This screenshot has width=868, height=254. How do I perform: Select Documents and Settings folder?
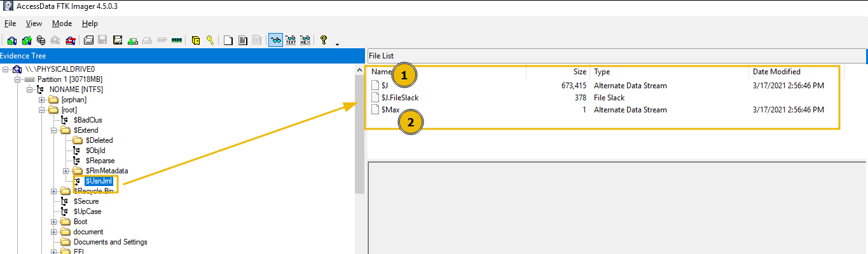coord(111,242)
